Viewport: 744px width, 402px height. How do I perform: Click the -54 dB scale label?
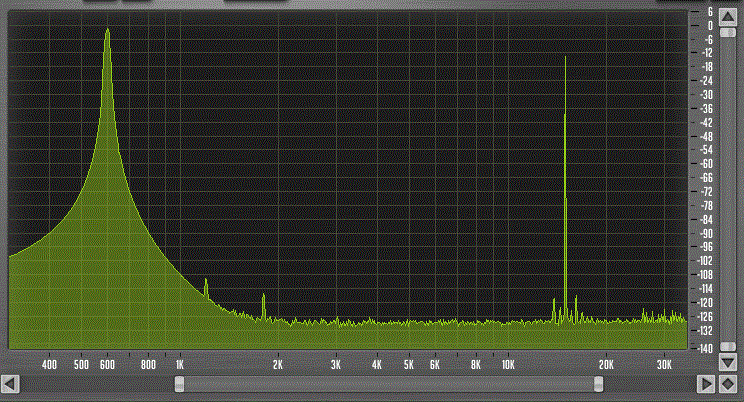tap(707, 150)
